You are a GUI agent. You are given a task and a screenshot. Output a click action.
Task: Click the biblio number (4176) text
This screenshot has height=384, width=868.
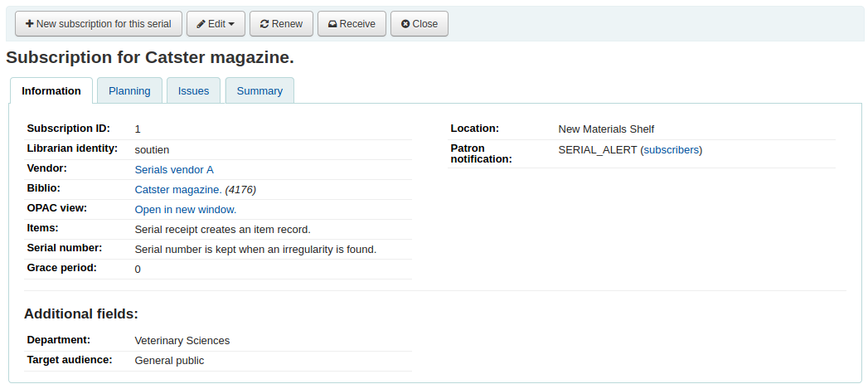point(240,189)
